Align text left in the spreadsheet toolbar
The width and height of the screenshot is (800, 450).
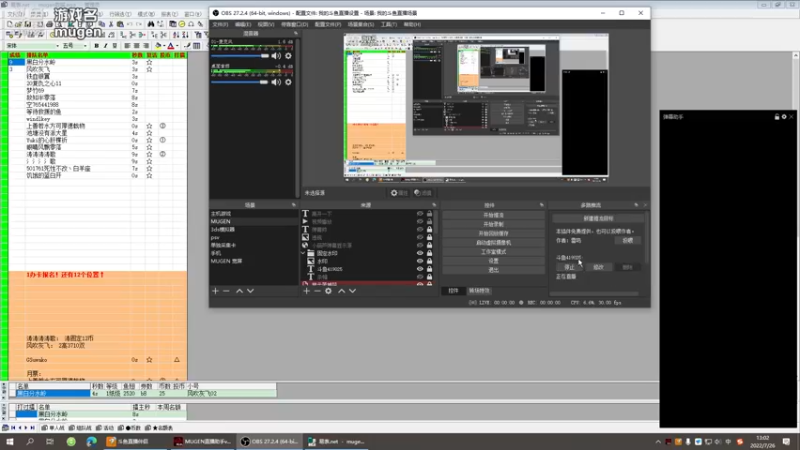pyautogui.click(x=127, y=45)
